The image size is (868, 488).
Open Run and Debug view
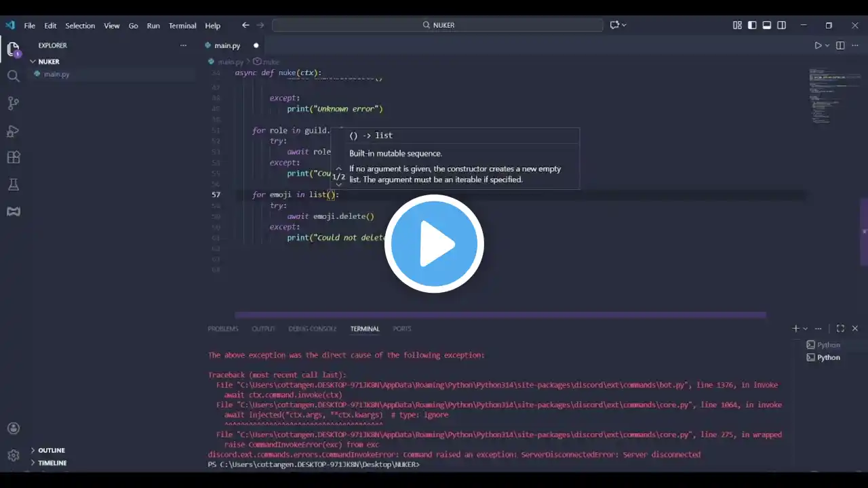pos(13,131)
